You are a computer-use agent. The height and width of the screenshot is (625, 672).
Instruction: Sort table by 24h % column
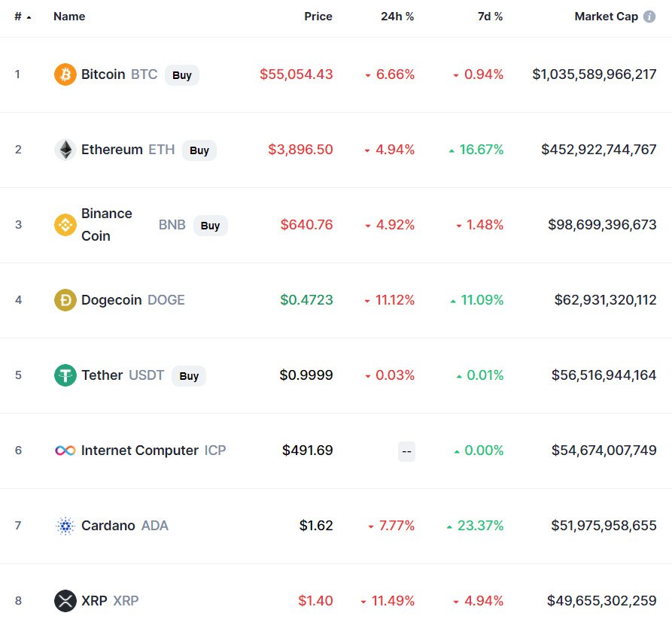tap(397, 17)
